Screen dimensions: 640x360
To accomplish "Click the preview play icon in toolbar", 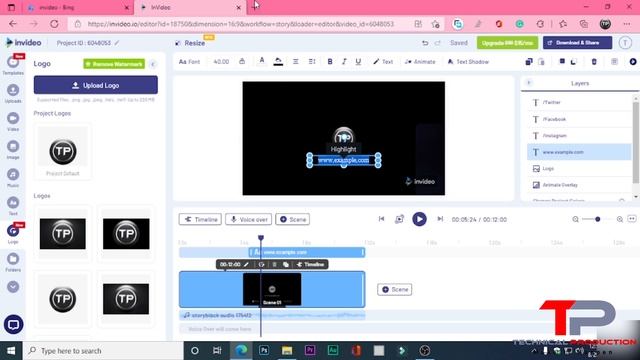I will [633, 62].
